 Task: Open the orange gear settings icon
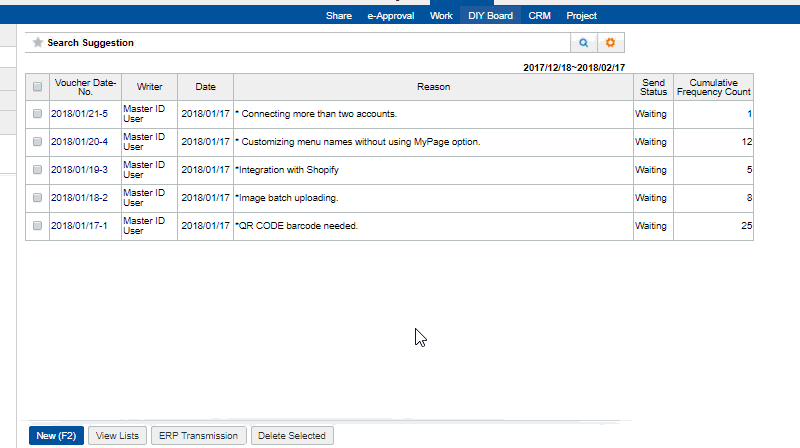[610, 43]
